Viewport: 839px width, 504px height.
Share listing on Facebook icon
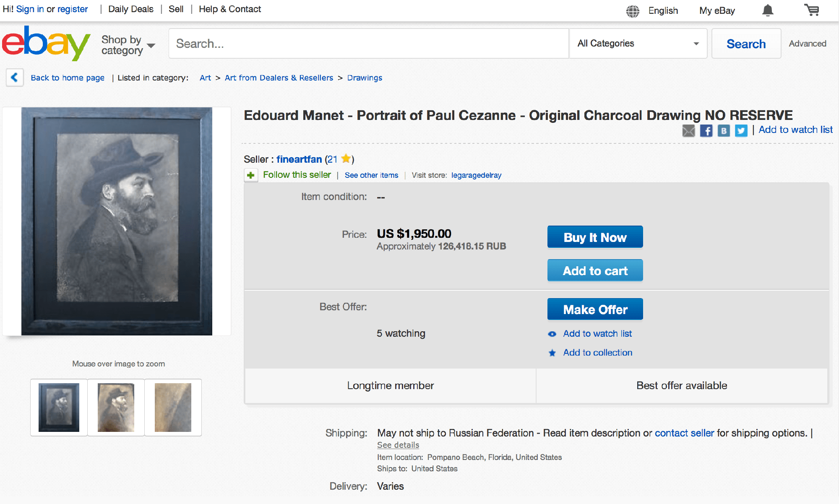(x=706, y=131)
